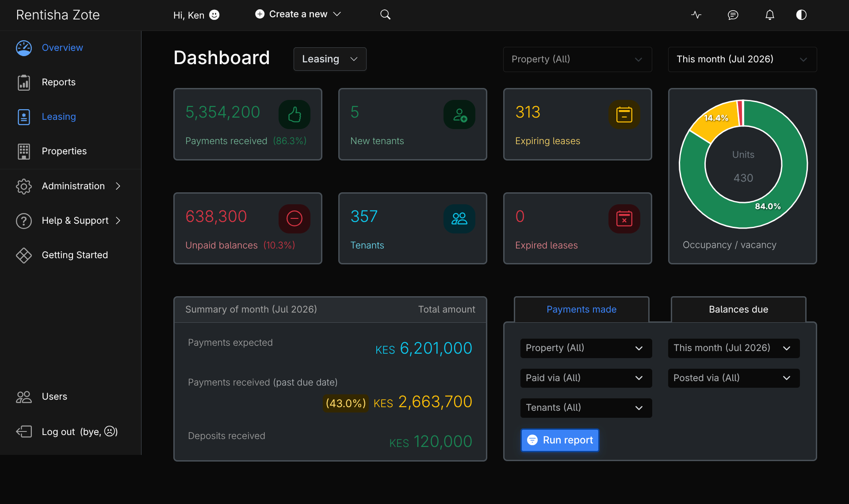
Task: Click the search magnifier icon
Action: click(x=385, y=15)
